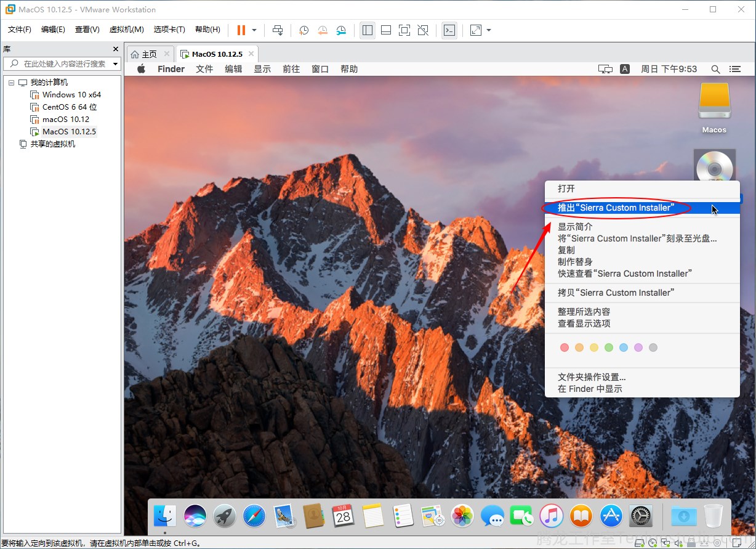Click the Spotlight search icon
The width and height of the screenshot is (756, 549).
click(x=715, y=69)
